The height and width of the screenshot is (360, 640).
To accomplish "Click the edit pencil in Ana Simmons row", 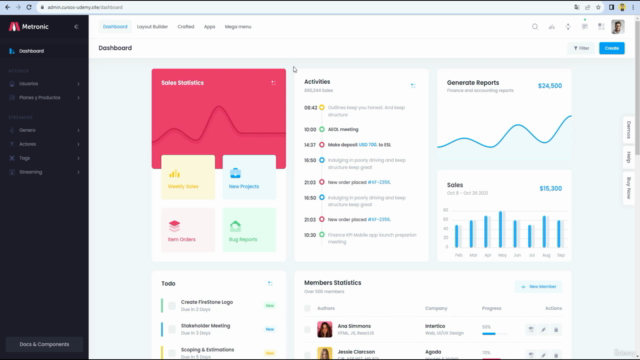I will (543, 329).
